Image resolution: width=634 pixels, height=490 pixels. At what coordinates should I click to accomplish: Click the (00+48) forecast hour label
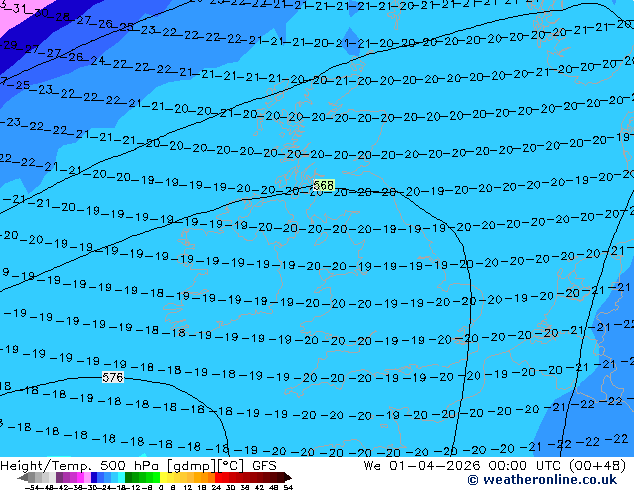pyautogui.click(x=598, y=466)
